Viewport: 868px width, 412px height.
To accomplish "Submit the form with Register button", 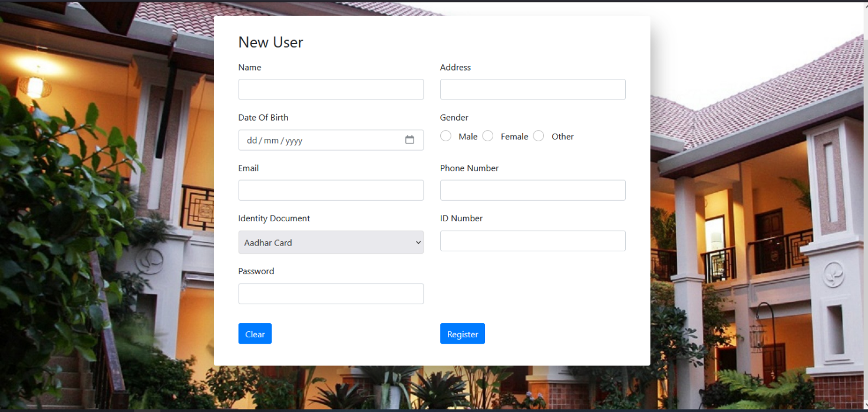I will (x=462, y=334).
